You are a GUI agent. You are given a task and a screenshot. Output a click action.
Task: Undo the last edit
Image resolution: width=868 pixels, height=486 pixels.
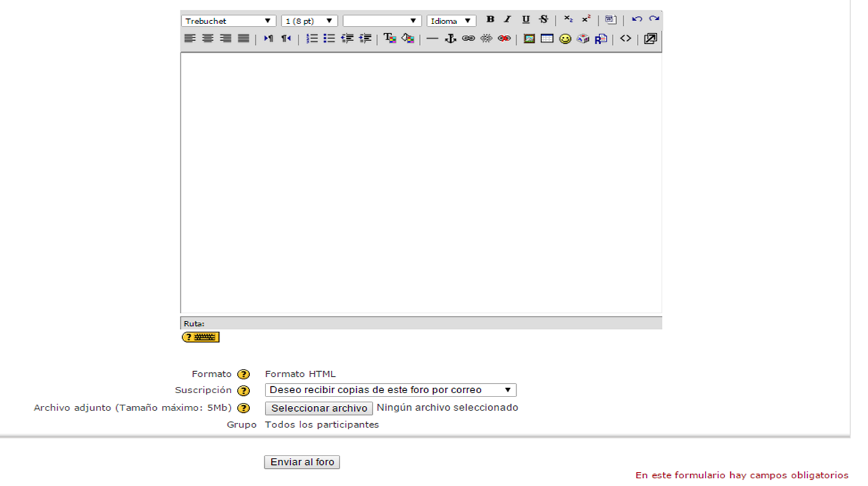tap(637, 20)
